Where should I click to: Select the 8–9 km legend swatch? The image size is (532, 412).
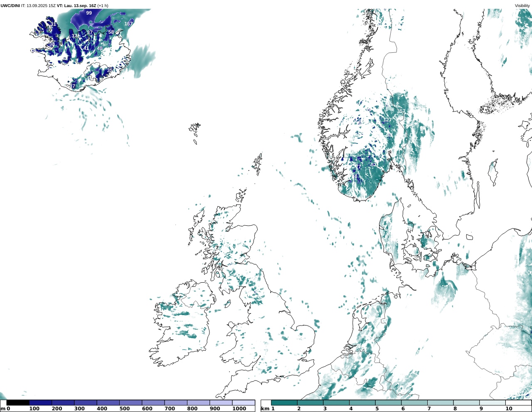point(466,402)
